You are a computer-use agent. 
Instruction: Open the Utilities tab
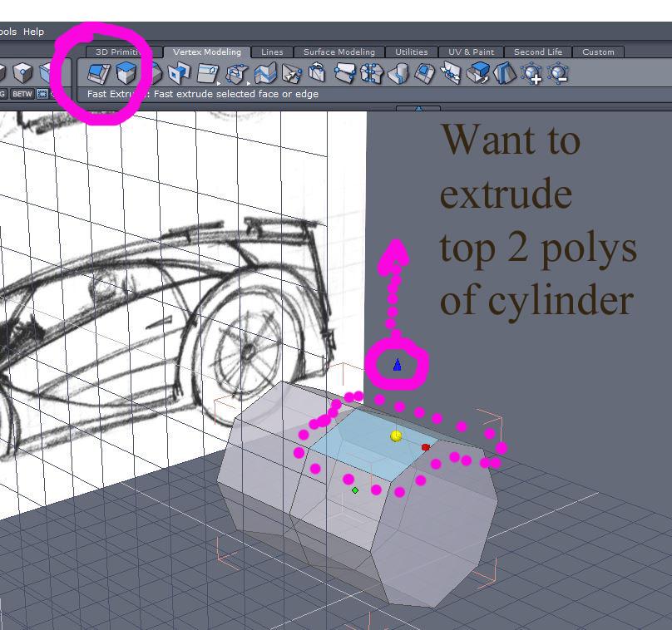click(x=412, y=52)
